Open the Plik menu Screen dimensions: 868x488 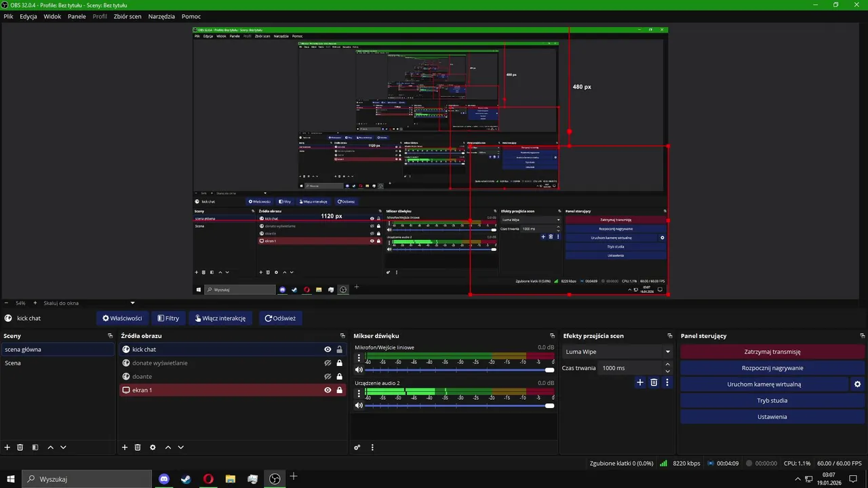pyautogui.click(x=8, y=16)
